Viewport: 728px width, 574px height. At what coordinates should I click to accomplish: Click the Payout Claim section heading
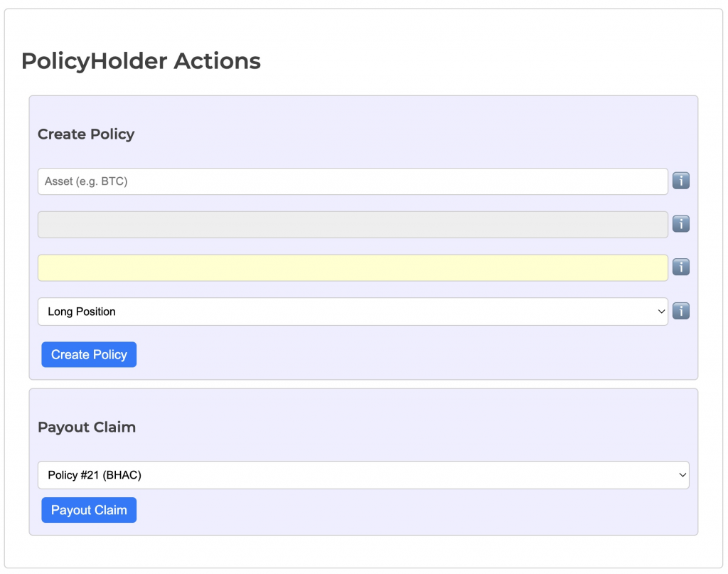(x=86, y=427)
